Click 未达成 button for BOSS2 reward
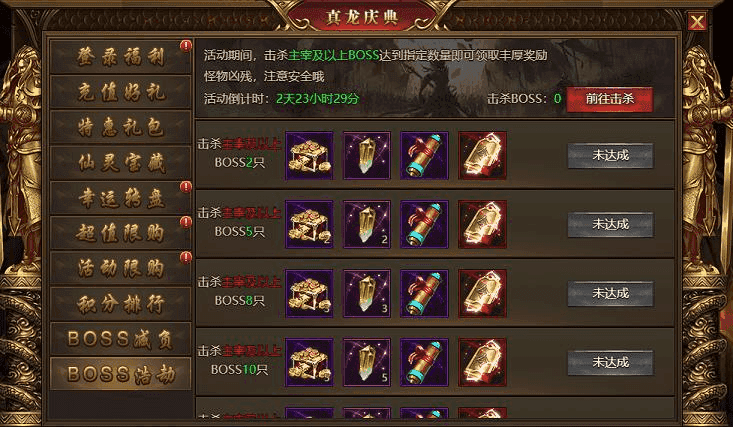 (x=610, y=155)
